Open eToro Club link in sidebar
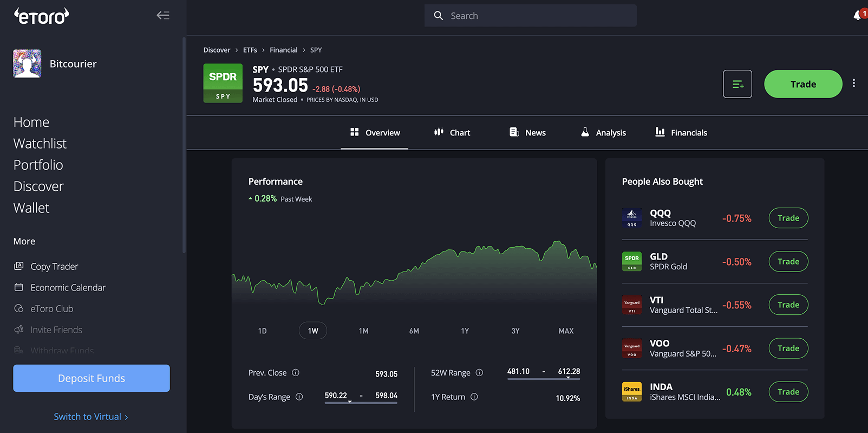Screen dimensions: 868x433 [x=52, y=308]
